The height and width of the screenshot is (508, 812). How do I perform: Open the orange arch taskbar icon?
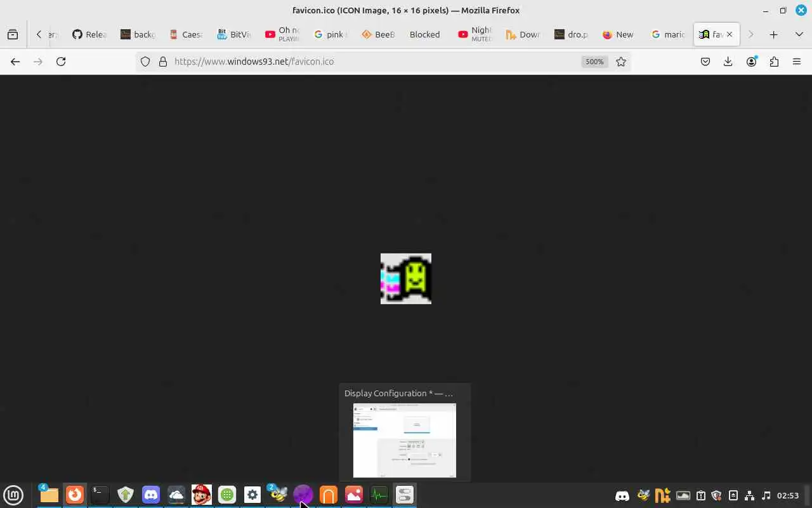(x=329, y=495)
